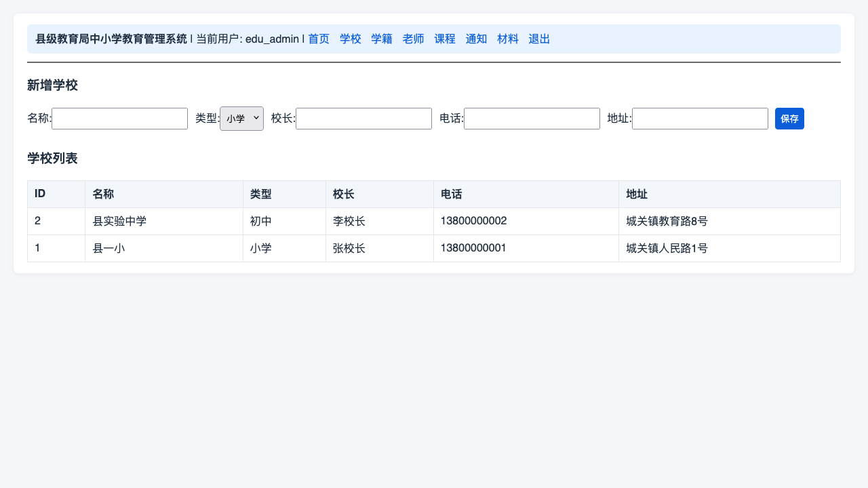The width and height of the screenshot is (868, 488).
Task: Open the 类型 dropdown showing 小学
Action: [241, 119]
